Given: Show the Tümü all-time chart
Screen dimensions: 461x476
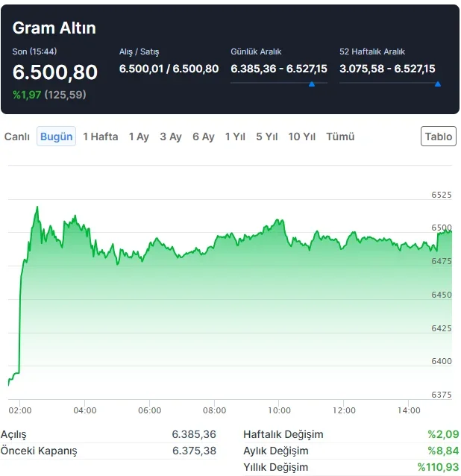Looking at the screenshot, I should click(x=340, y=137).
